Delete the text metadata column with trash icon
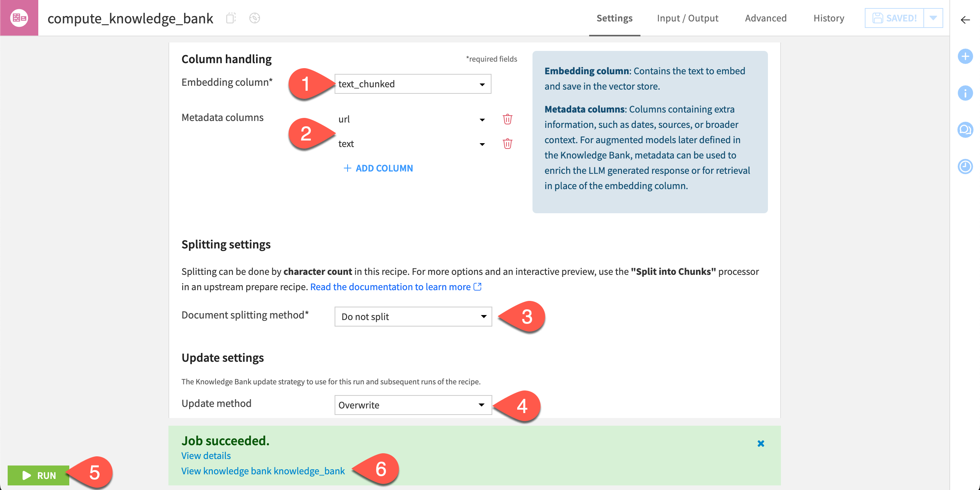 507,144
